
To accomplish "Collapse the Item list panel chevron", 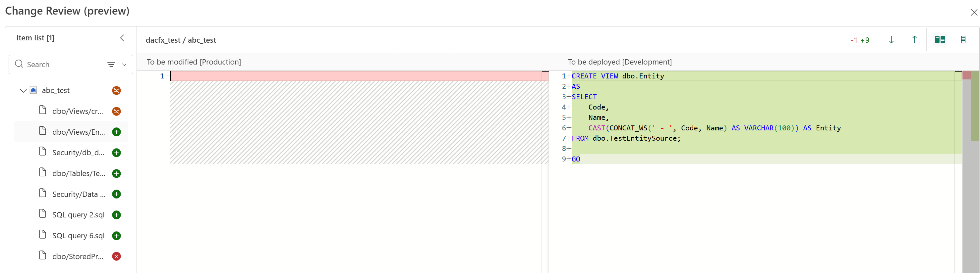I will pos(122,38).
